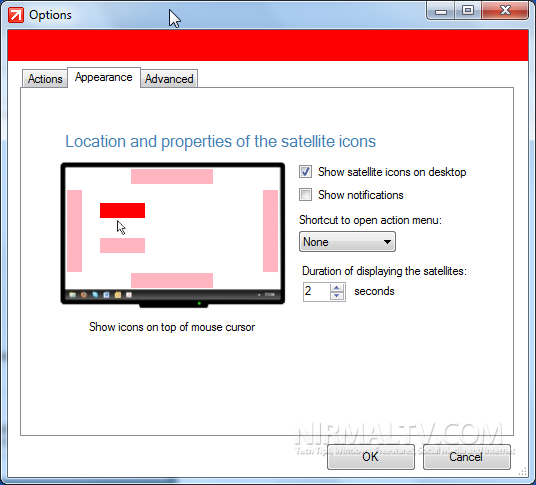This screenshot has height=485, width=536.
Task: Switch to the Advanced tab
Action: (169, 79)
